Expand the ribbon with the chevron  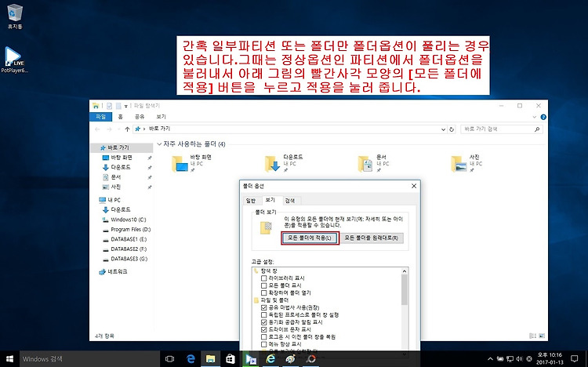point(535,117)
